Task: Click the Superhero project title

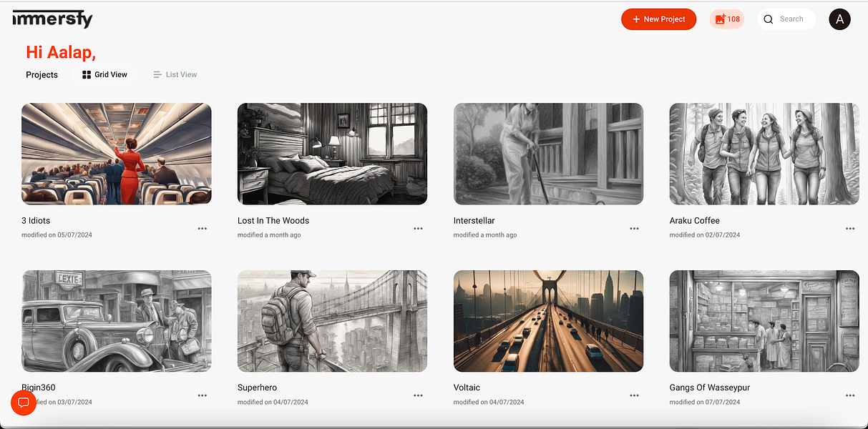Action: point(258,388)
